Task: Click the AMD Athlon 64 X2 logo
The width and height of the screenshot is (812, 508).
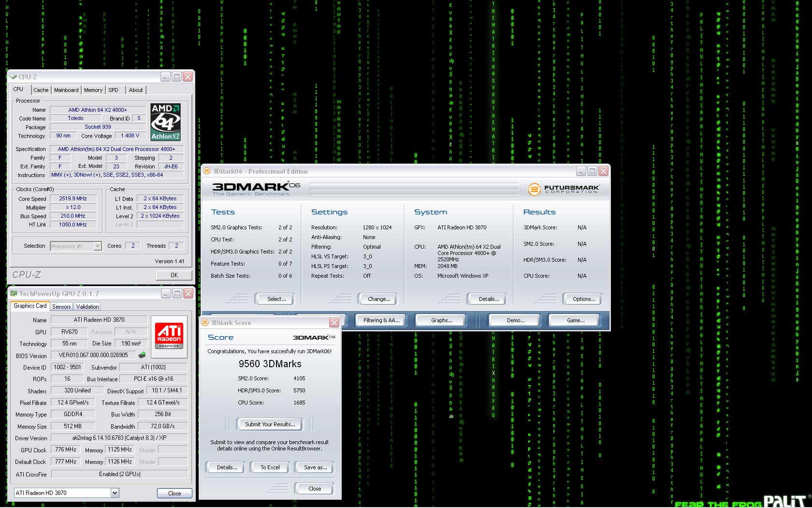Action: tap(165, 121)
